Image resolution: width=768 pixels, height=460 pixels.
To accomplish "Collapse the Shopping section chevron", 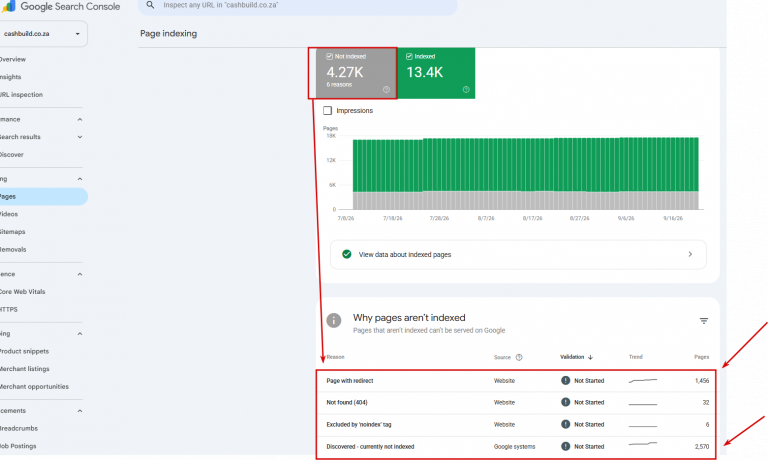I will click(80, 334).
